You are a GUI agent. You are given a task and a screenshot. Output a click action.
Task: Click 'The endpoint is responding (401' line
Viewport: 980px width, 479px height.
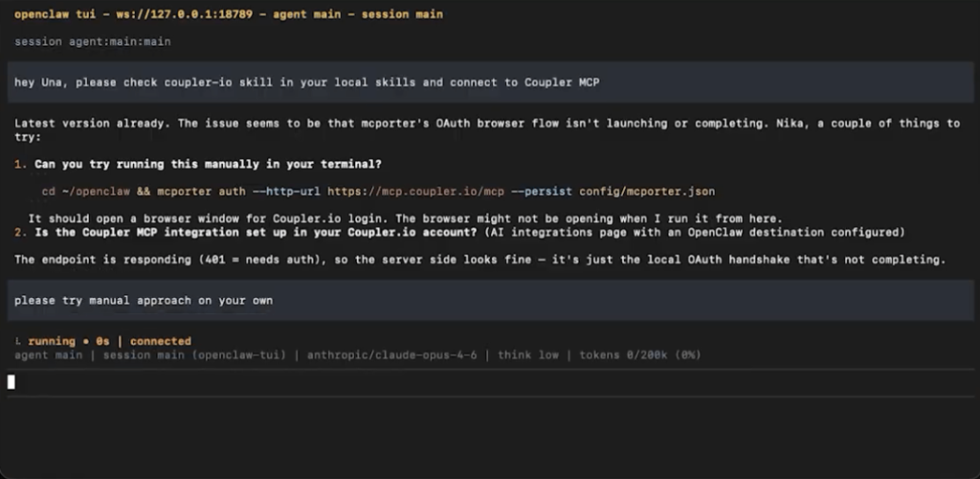[479, 260]
